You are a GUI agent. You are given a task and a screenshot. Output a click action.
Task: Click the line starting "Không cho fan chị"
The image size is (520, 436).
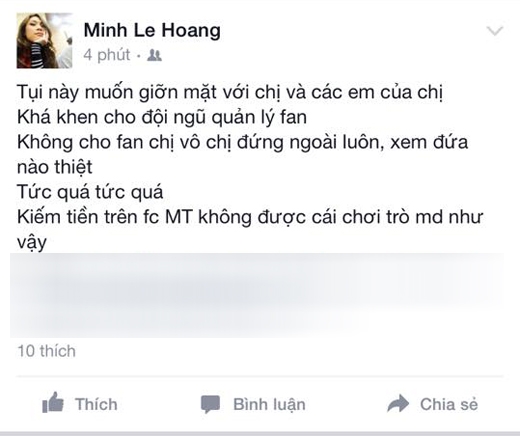tap(243, 143)
